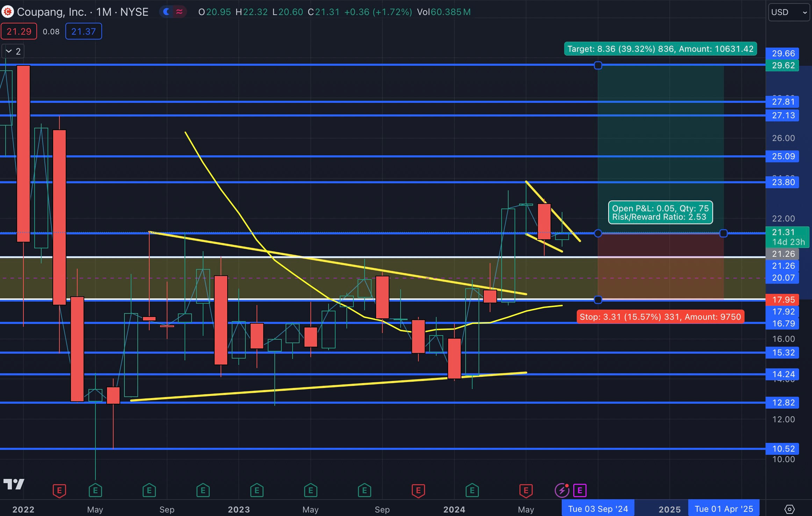Select the 29.62 target level handle
This screenshot has height=516, width=812.
[598, 65]
